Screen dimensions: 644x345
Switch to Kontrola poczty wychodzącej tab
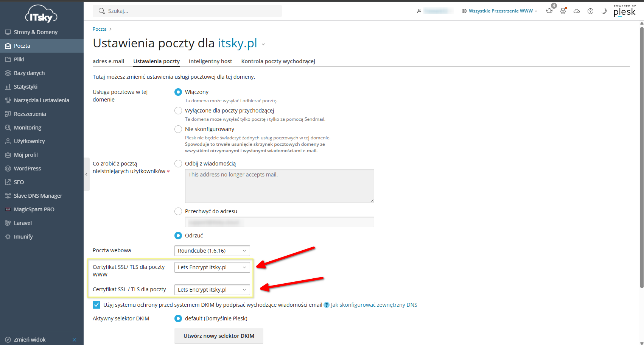pos(278,61)
